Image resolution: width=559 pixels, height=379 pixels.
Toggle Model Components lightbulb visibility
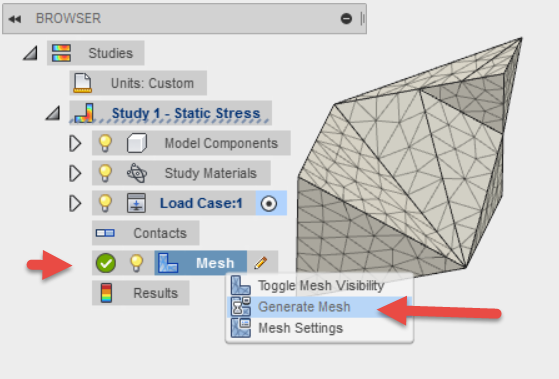click(105, 143)
